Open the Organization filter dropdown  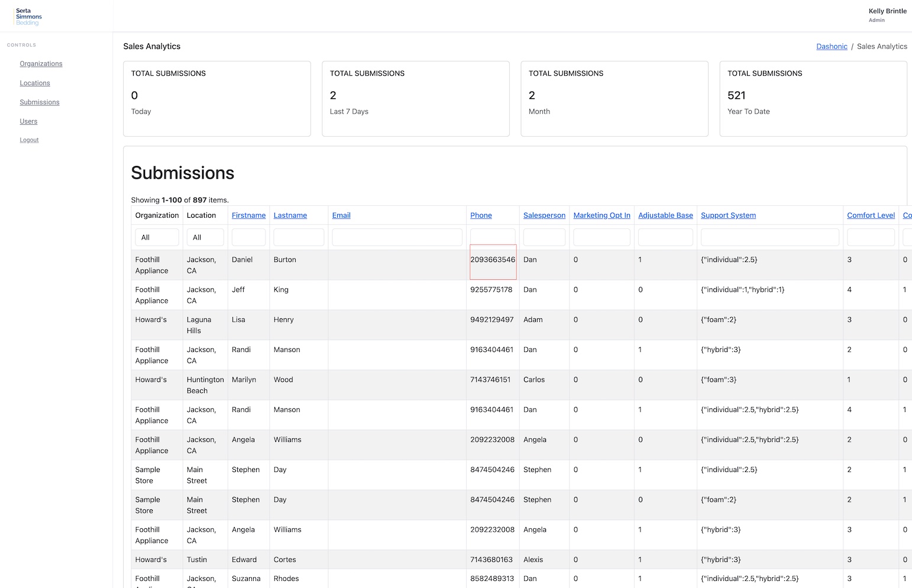click(x=157, y=237)
